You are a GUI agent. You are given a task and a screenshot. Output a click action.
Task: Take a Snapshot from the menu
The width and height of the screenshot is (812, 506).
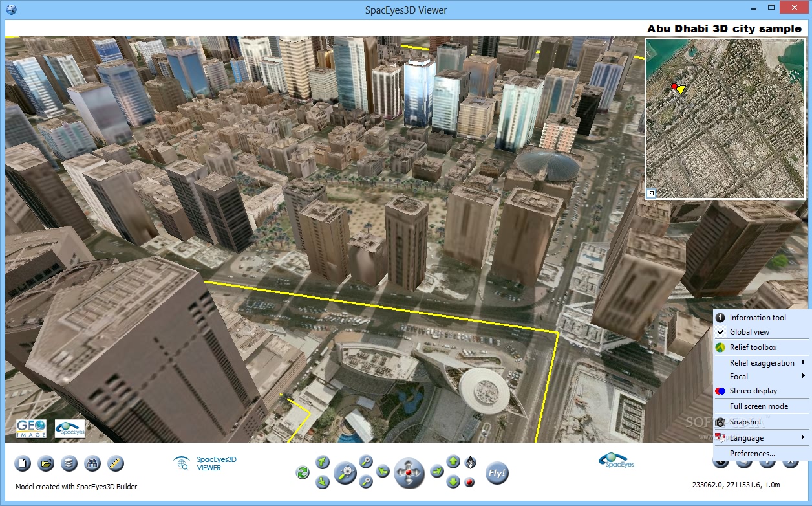[762, 422]
